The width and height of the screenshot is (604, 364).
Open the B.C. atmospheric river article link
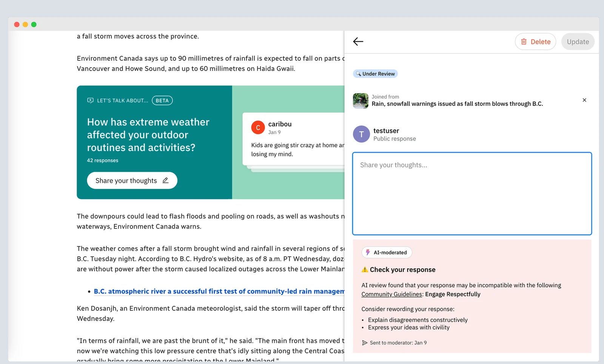pos(219,292)
